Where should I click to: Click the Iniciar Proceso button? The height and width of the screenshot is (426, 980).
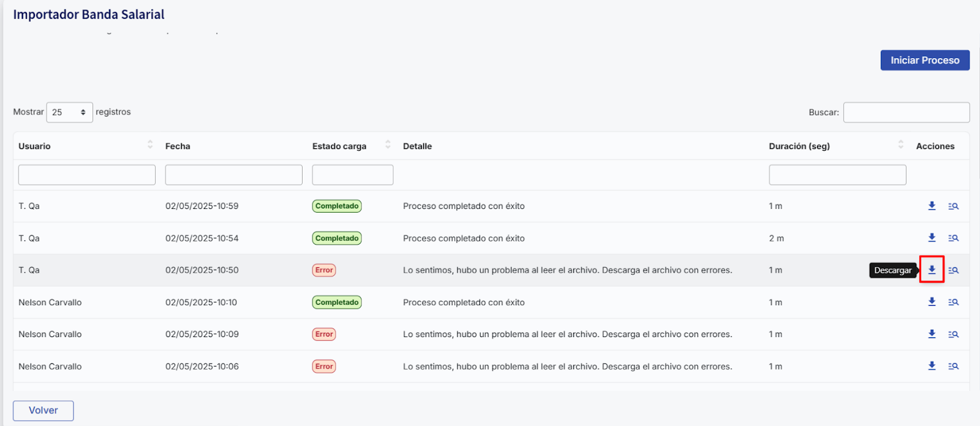click(924, 60)
